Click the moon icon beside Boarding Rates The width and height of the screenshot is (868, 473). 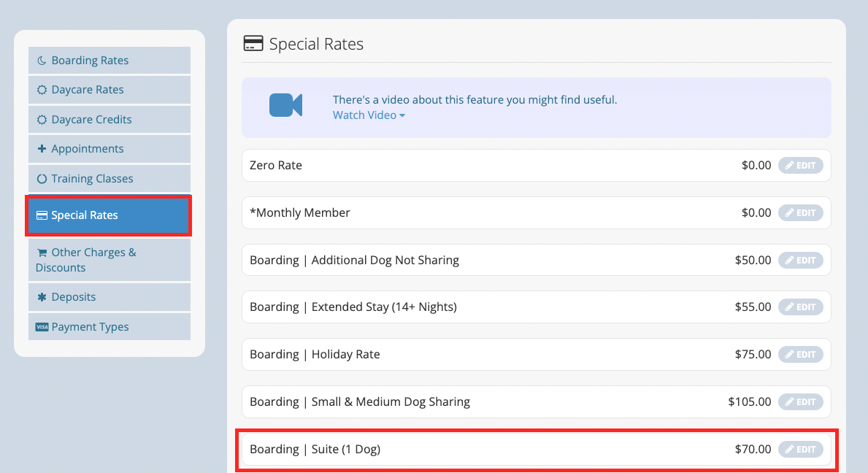click(42, 61)
